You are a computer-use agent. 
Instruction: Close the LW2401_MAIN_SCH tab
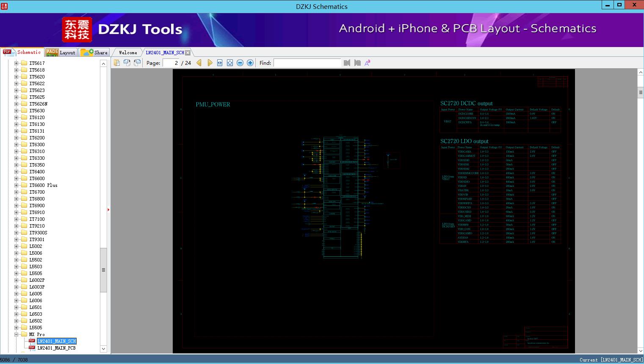[188, 53]
